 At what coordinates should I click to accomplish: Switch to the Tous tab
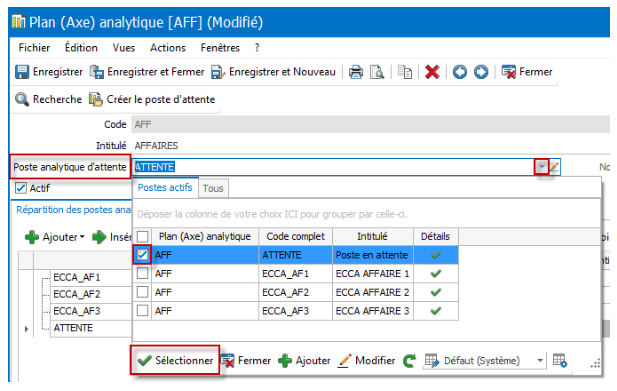tap(213, 188)
